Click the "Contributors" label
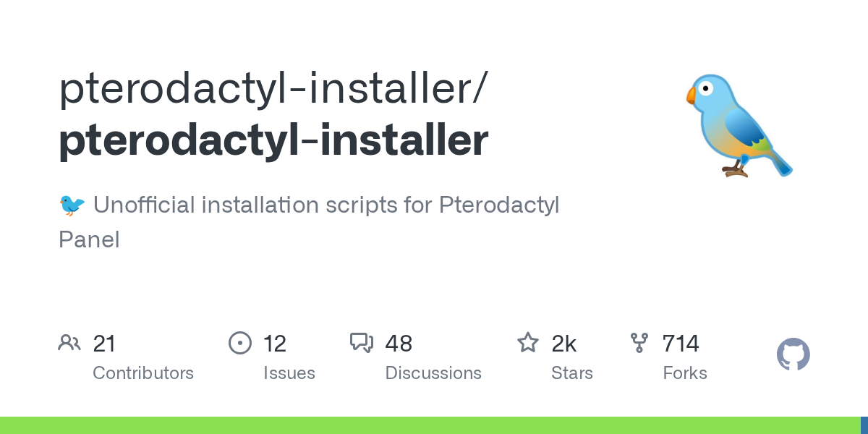Image resolution: width=868 pixels, height=434 pixels. click(x=143, y=373)
